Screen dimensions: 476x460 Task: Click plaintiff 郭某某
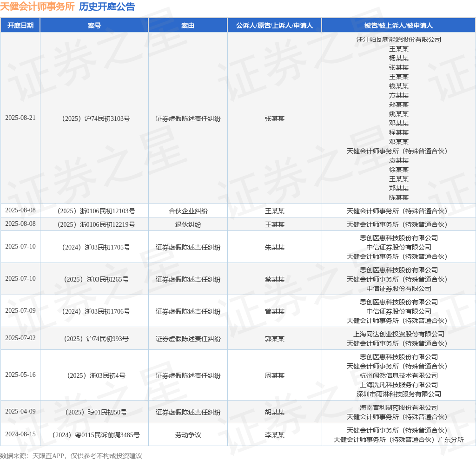[x=274, y=339]
